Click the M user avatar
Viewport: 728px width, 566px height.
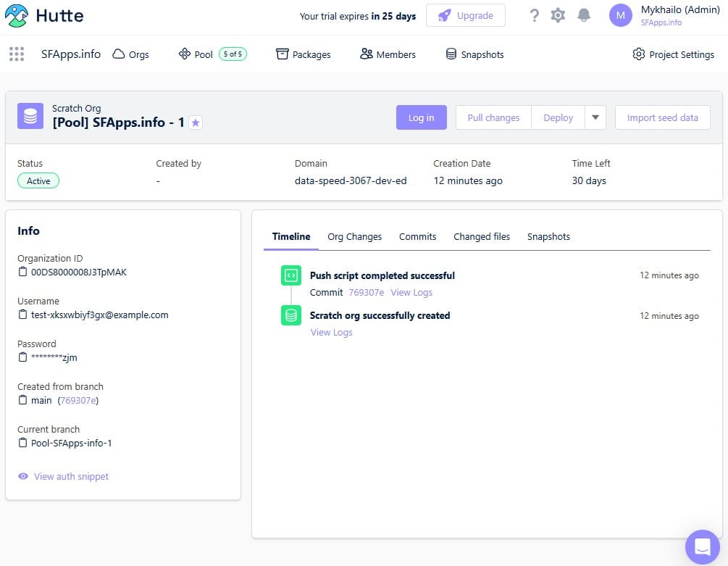620,15
